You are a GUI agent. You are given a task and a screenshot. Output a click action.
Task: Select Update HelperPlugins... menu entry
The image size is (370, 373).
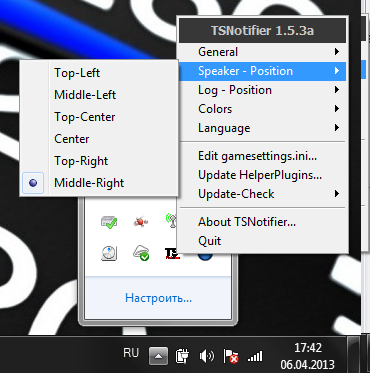[263, 175]
